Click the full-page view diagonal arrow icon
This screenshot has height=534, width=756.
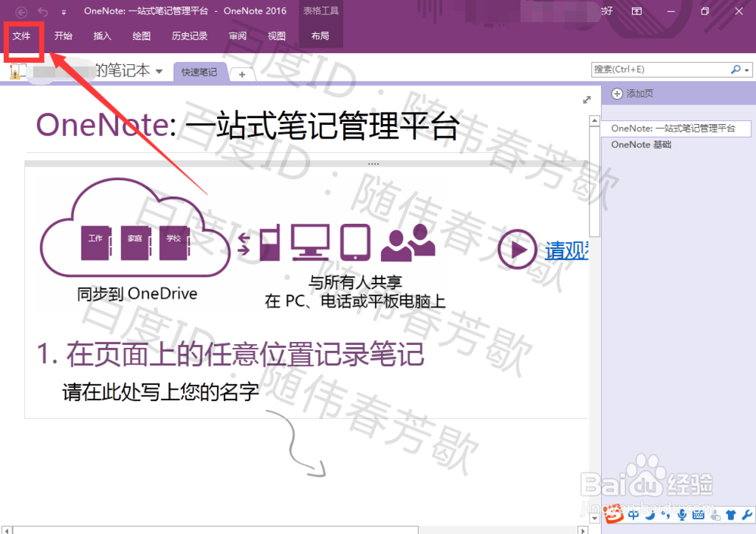click(587, 99)
